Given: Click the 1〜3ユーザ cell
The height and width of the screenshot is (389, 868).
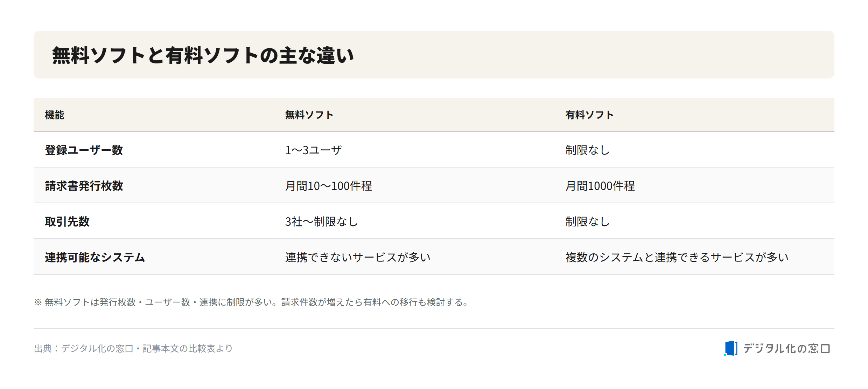Looking at the screenshot, I should (313, 150).
